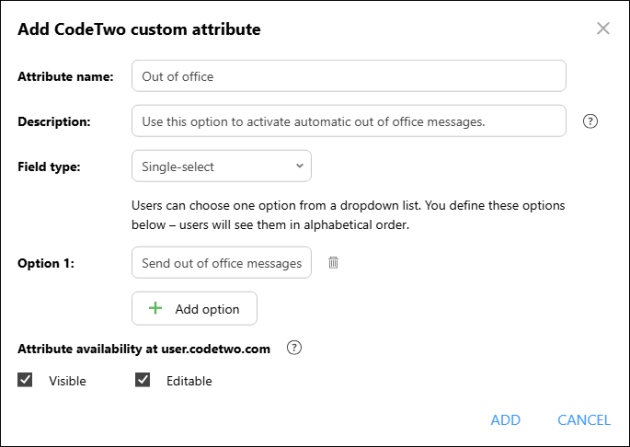Uncheck the Editable checkbox
Viewport: 630px width, 447px height.
click(x=143, y=380)
